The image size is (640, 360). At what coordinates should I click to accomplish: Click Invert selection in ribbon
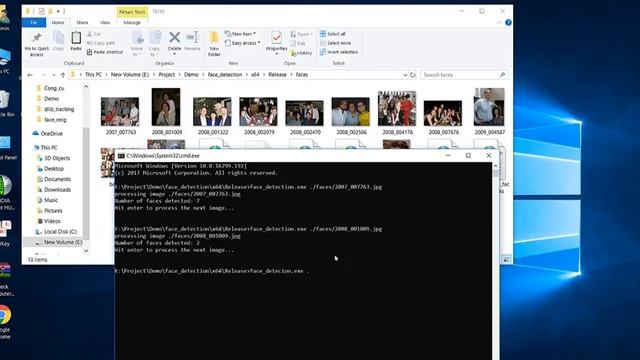pyautogui.click(x=339, y=52)
